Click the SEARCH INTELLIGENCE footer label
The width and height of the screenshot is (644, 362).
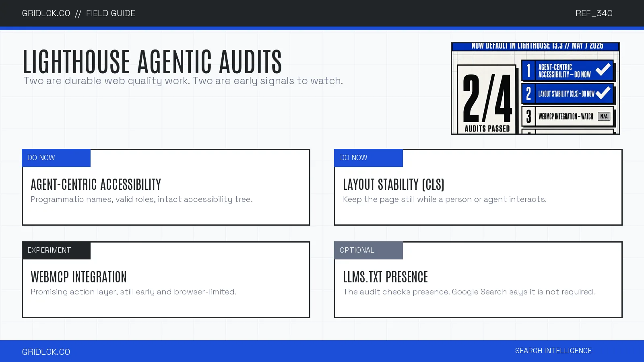(553, 351)
